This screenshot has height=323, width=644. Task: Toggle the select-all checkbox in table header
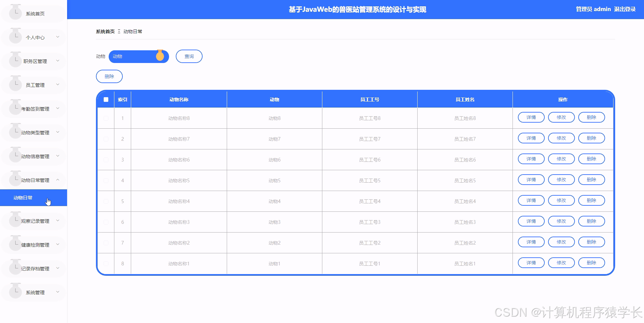point(106,100)
